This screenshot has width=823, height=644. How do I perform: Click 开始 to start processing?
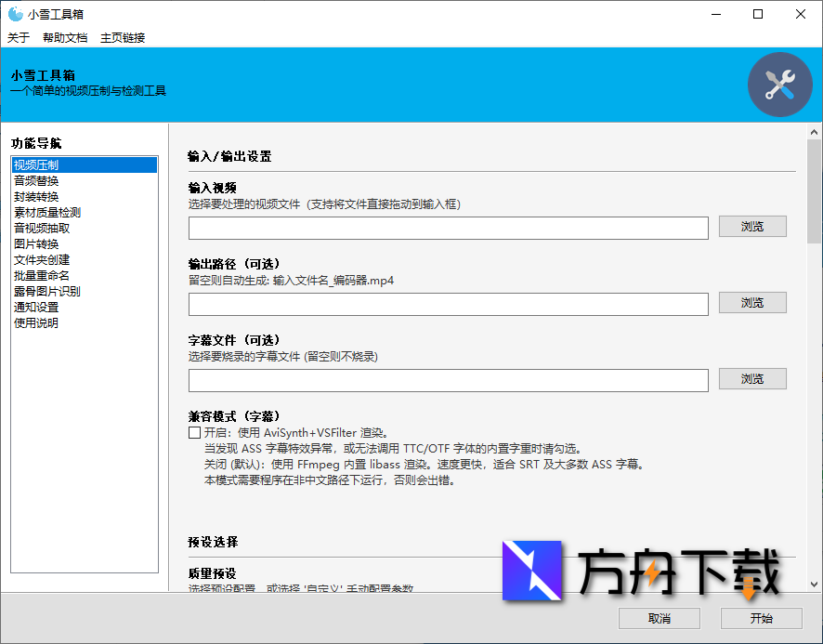click(x=763, y=618)
